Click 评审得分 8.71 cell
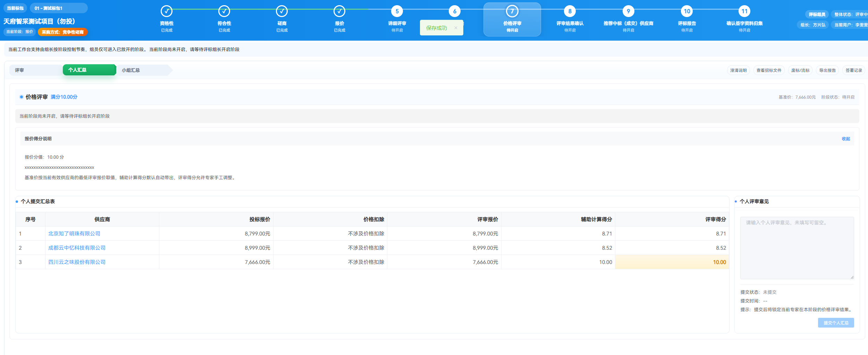The height and width of the screenshot is (355, 868). point(672,233)
